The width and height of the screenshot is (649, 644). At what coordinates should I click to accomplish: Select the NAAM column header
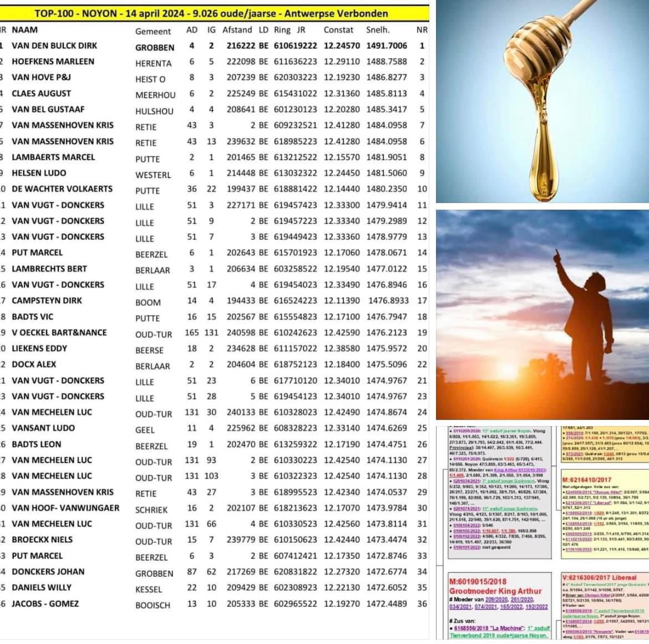click(25, 30)
